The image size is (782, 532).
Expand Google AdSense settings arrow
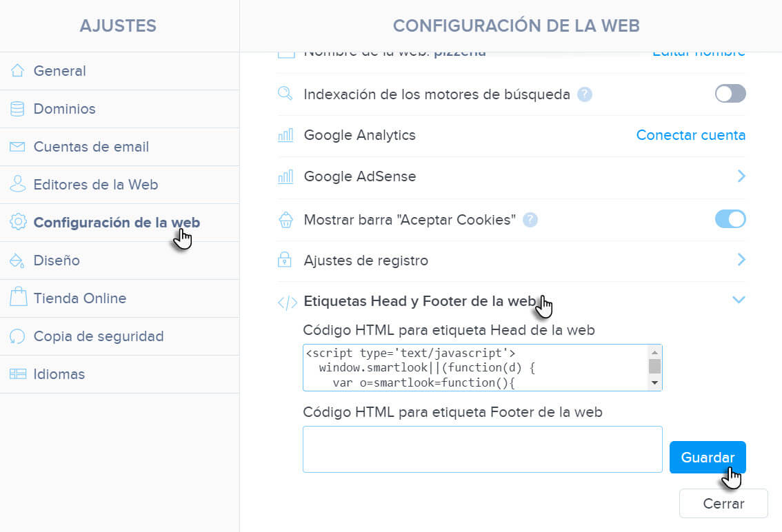[741, 176]
